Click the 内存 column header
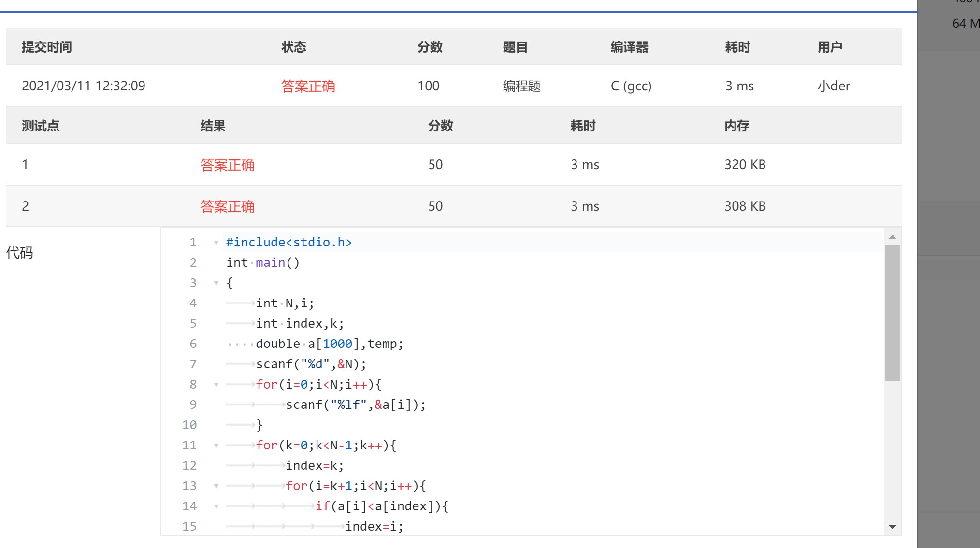Screen dimensions: 980x548 point(736,126)
